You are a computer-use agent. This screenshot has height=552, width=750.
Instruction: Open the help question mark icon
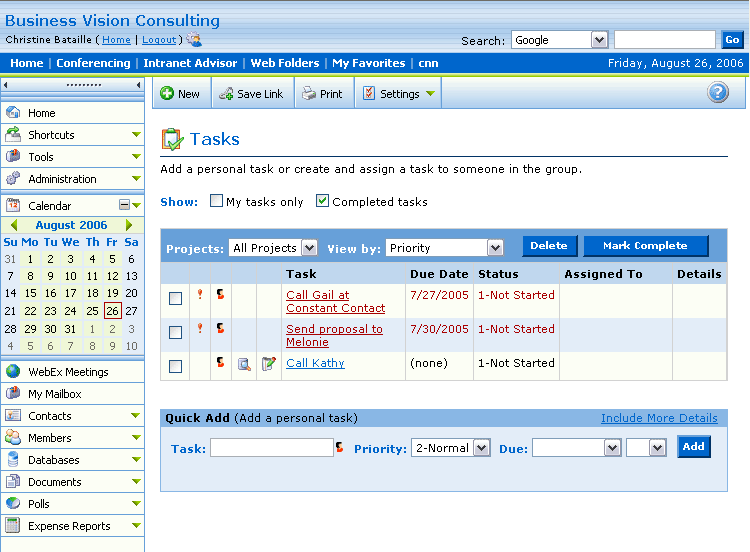(x=717, y=93)
